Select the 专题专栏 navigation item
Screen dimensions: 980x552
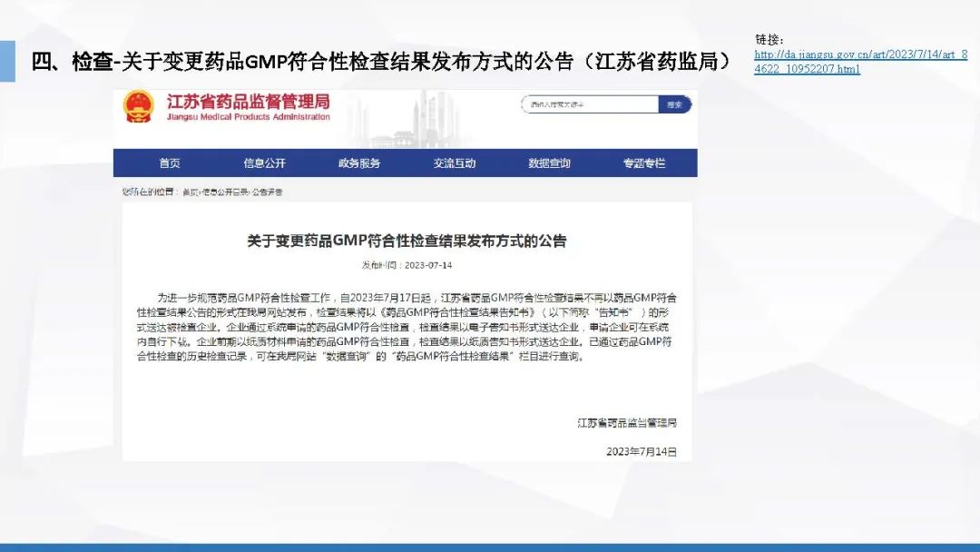[x=643, y=163]
